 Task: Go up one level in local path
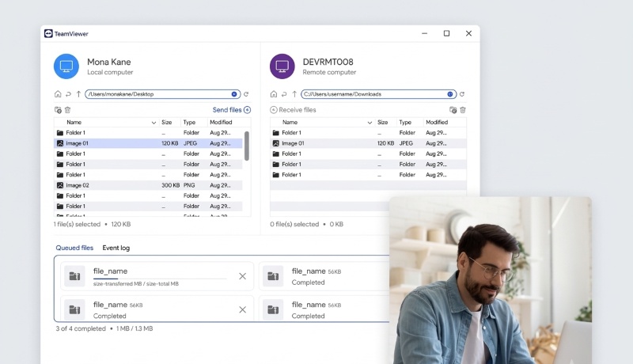pyautogui.click(x=78, y=94)
